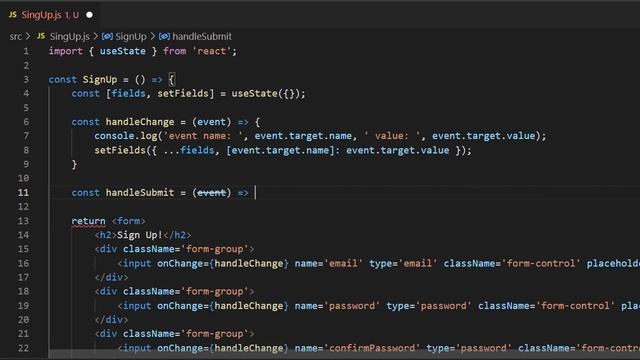
Task: Click 'event.target.value' at end of line 7
Action: click(x=484, y=136)
